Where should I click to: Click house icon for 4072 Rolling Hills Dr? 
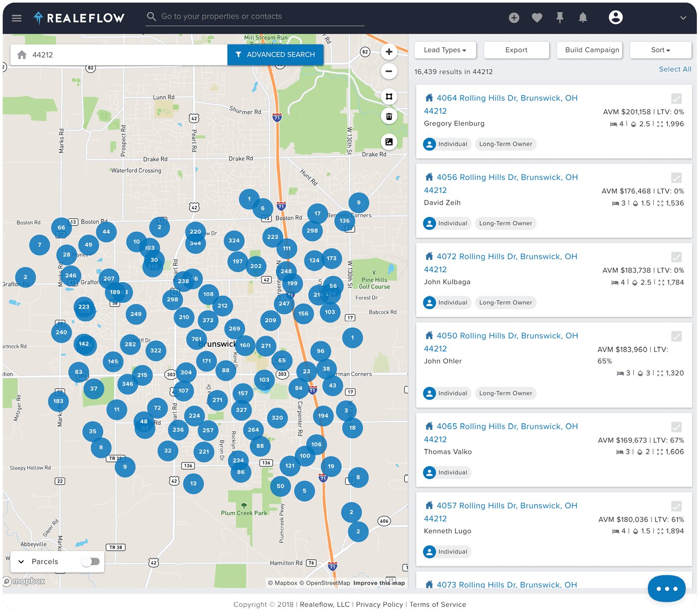(x=429, y=256)
